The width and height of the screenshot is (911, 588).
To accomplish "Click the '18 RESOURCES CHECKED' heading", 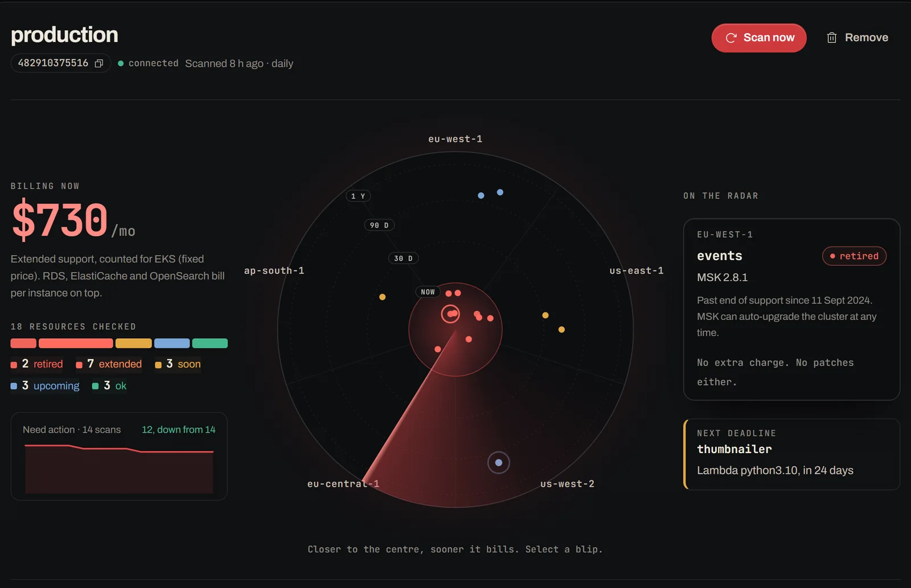I will [x=73, y=327].
